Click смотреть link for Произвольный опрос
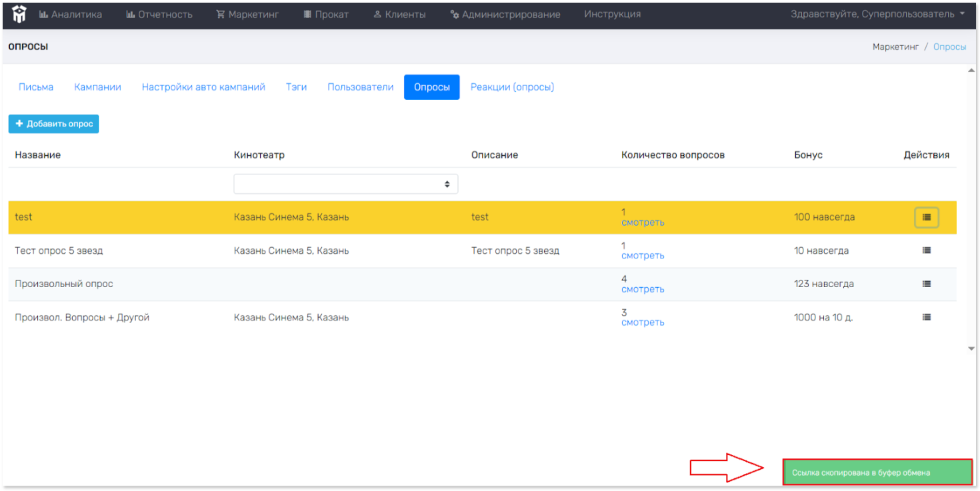This screenshot has width=980, height=491. (x=643, y=289)
